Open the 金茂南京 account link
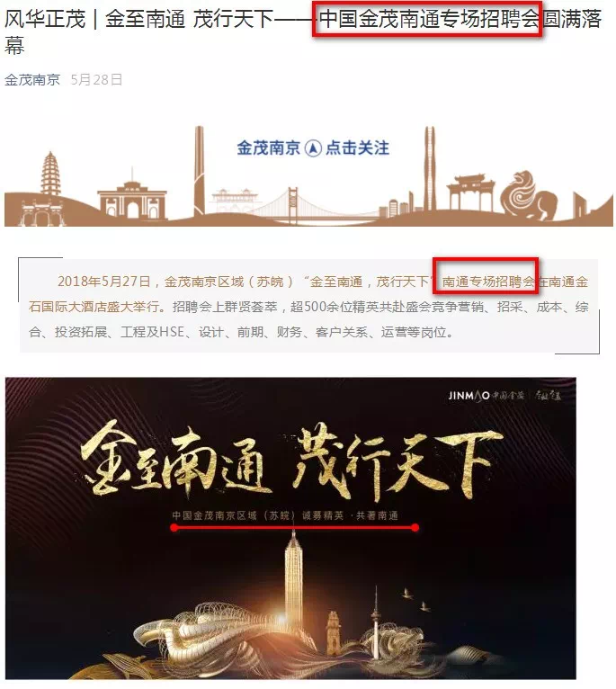 (x=32, y=79)
